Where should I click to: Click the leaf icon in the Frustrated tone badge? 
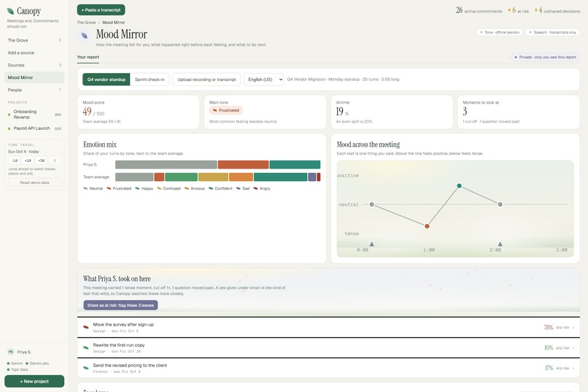pos(215,110)
